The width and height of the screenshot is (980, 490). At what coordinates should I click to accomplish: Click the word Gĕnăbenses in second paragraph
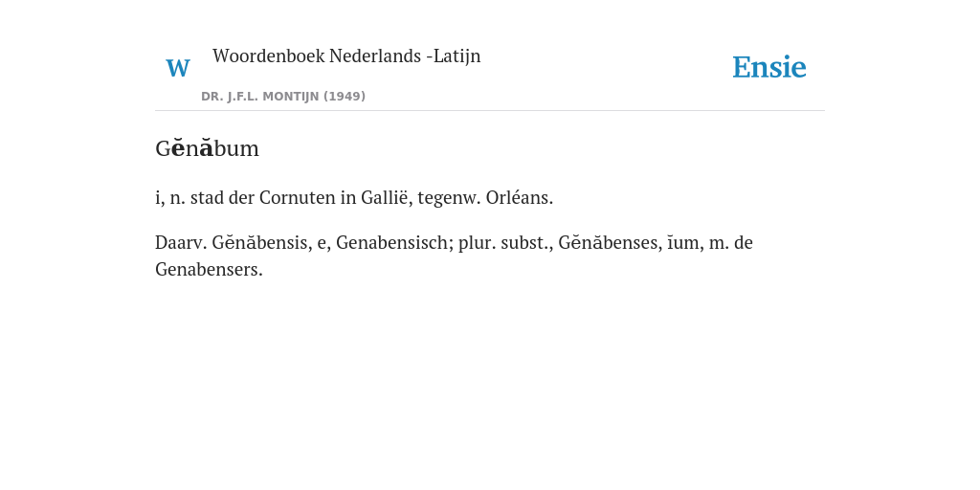(x=610, y=242)
